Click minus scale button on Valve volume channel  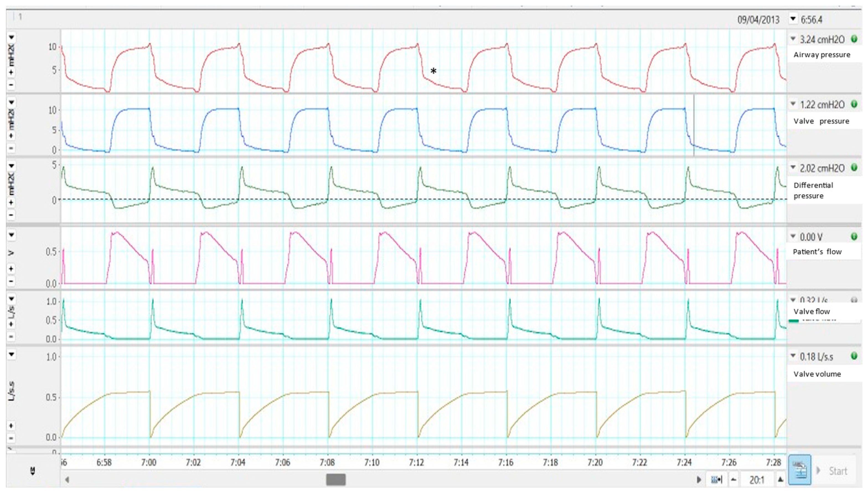point(11,438)
